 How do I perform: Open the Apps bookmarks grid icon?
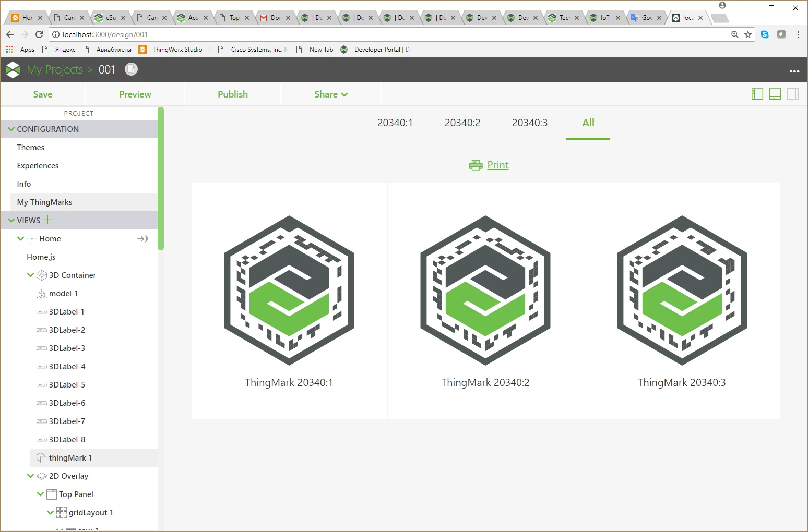pos(9,50)
